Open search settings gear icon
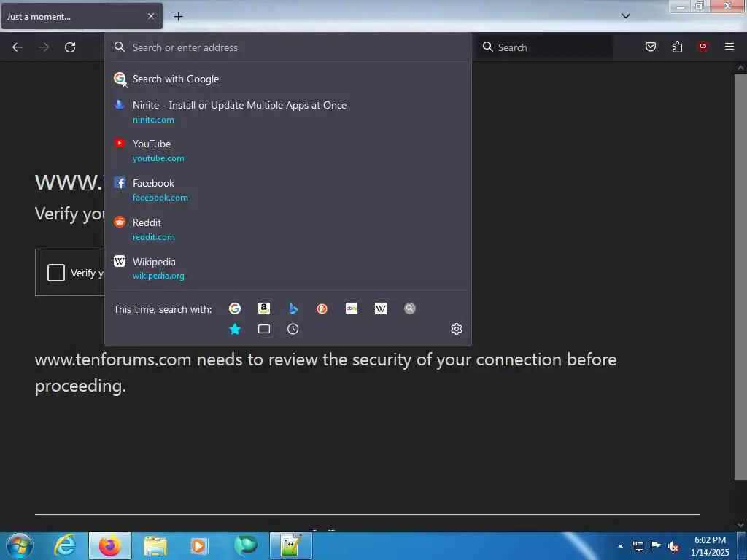This screenshot has height=560, width=747. point(457,329)
